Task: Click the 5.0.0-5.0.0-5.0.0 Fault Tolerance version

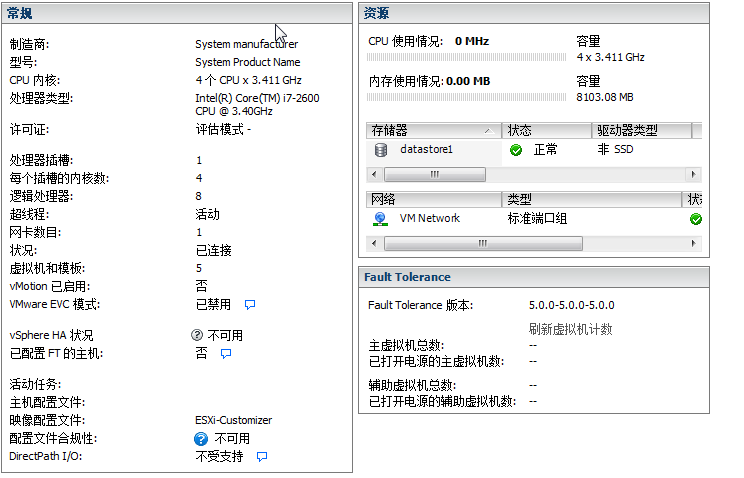Action: coord(571,305)
